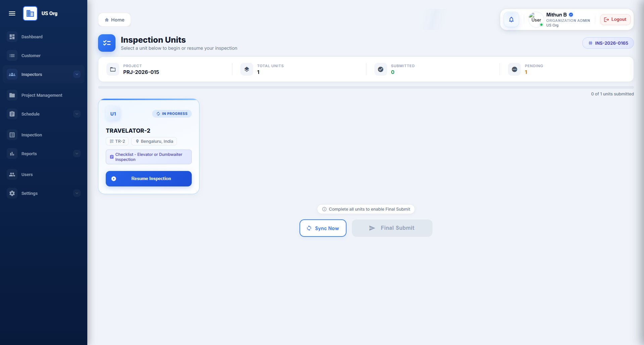The height and width of the screenshot is (345, 644).
Task: Go to Home breadcrumb
Action: pos(114,20)
